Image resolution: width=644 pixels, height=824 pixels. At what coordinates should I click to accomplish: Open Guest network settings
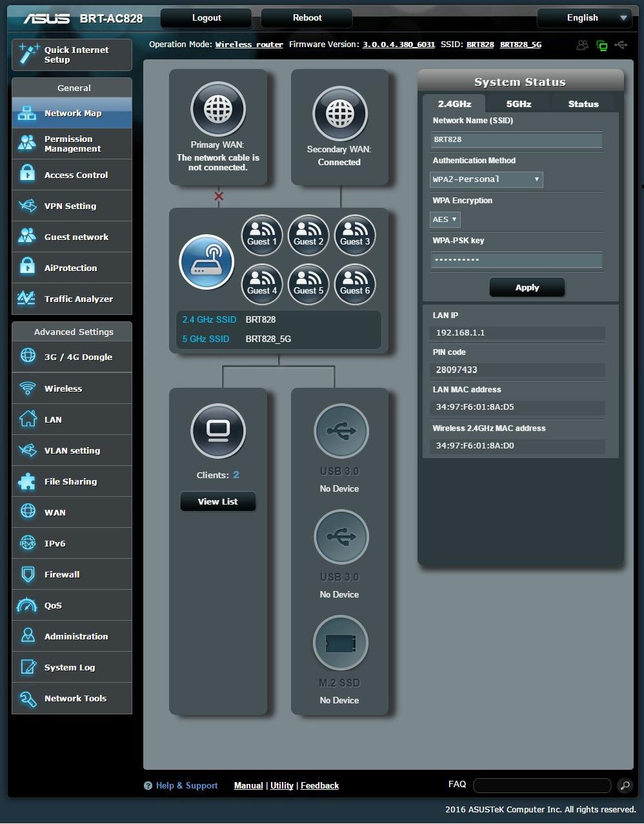[x=72, y=237]
